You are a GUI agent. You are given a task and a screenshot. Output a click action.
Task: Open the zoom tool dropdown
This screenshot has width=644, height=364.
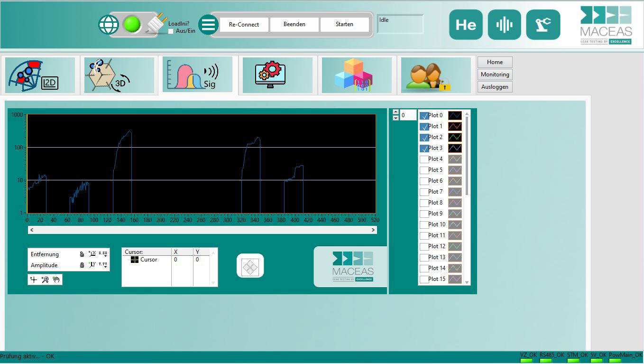point(45,280)
